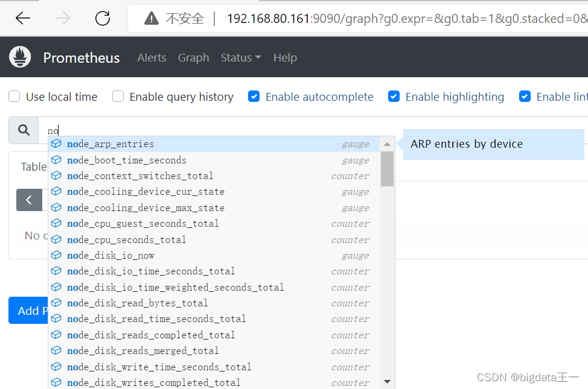The height and width of the screenshot is (389, 588).
Task: Uncheck Enable autocomplete
Action: coord(254,96)
